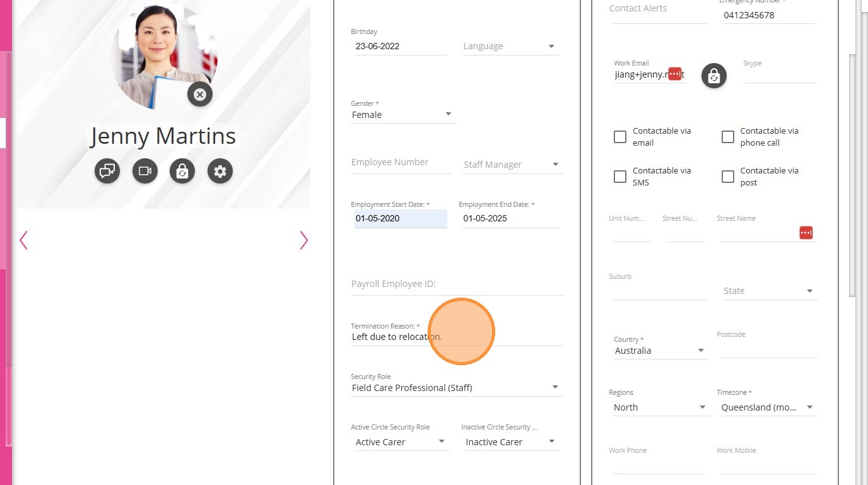868x485 pixels.
Task: Start video call icon under name
Action: pos(145,171)
